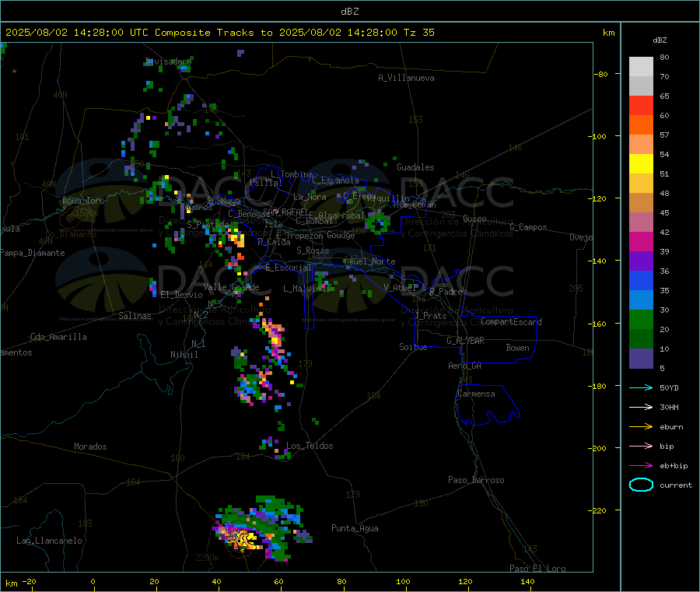Click the 'dBZ' label above the color scale

pos(660,40)
